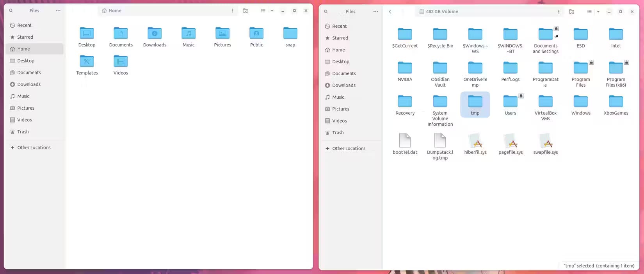The width and height of the screenshot is (644, 274).
Task: Open Trash in Home window sidebar
Action: (x=35, y=132)
